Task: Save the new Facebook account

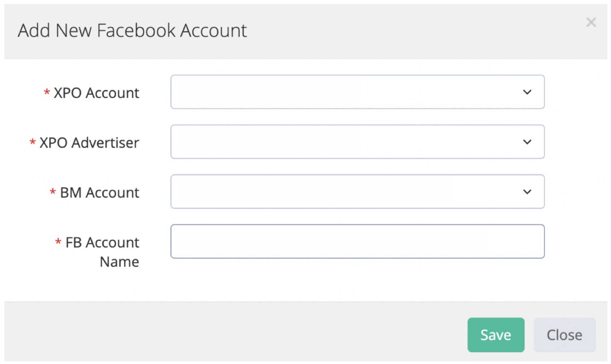Action: (x=496, y=335)
